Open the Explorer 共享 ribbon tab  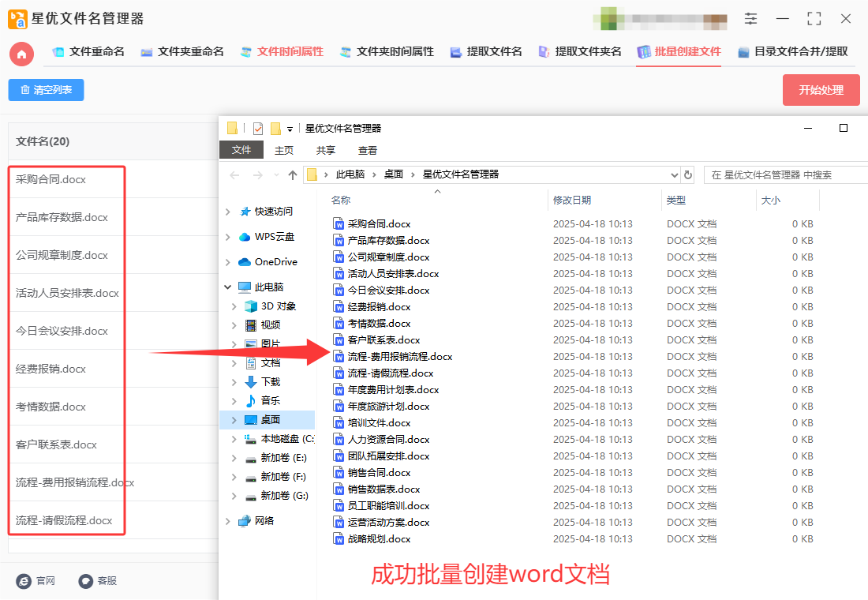point(325,150)
